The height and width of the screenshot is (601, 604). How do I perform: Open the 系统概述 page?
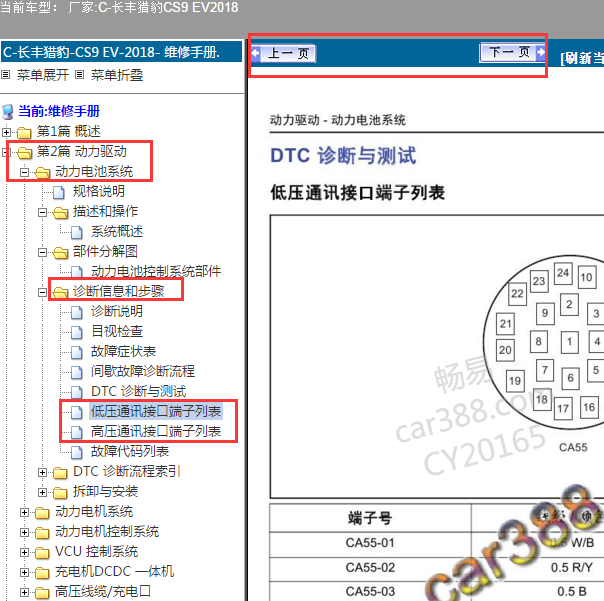tap(117, 231)
